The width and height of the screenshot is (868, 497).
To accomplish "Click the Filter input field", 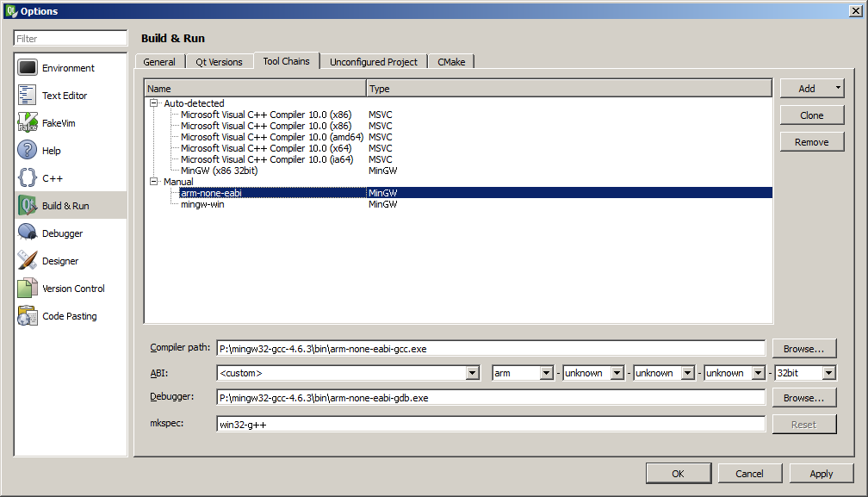I will [71, 38].
